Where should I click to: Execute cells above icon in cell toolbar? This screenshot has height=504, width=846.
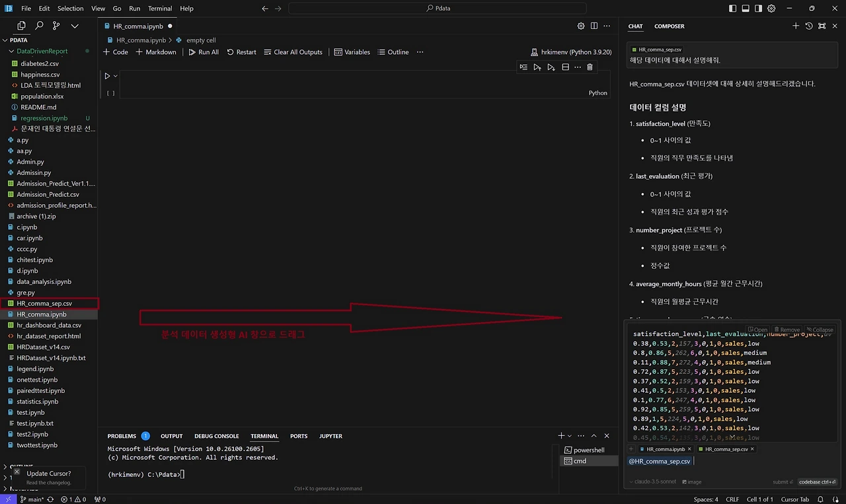pos(537,67)
